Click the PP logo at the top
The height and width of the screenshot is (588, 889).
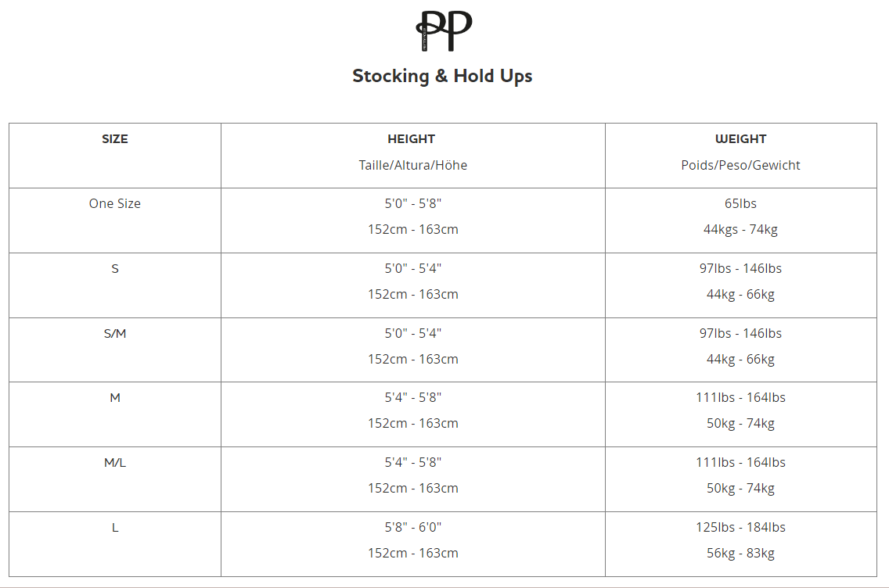pos(444,30)
